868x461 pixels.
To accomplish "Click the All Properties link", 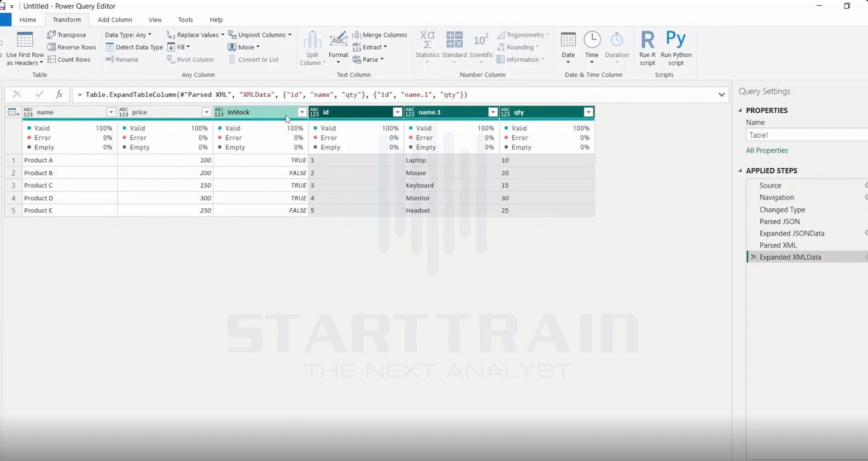I will (x=767, y=150).
